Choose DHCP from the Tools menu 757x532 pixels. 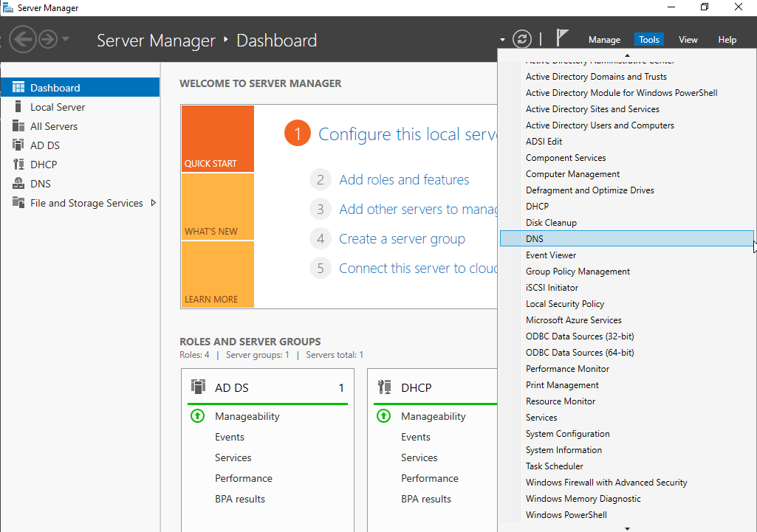(x=627, y=207)
